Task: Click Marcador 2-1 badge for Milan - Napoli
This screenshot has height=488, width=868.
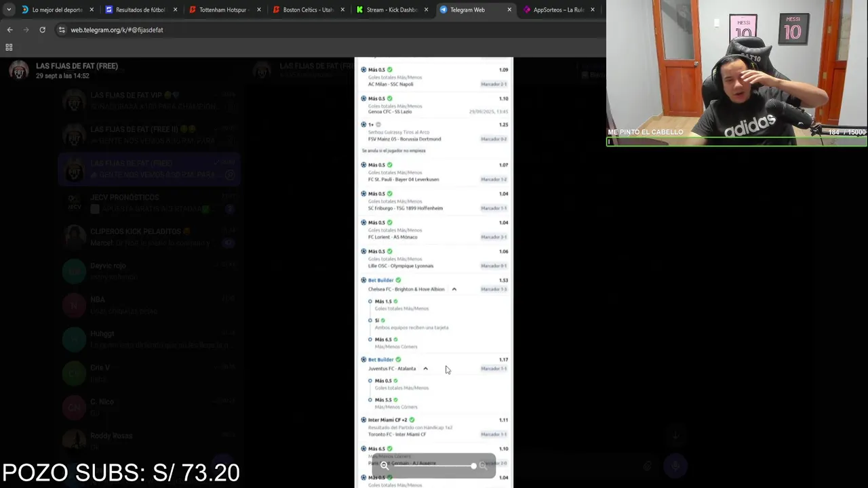Action: 494,84
